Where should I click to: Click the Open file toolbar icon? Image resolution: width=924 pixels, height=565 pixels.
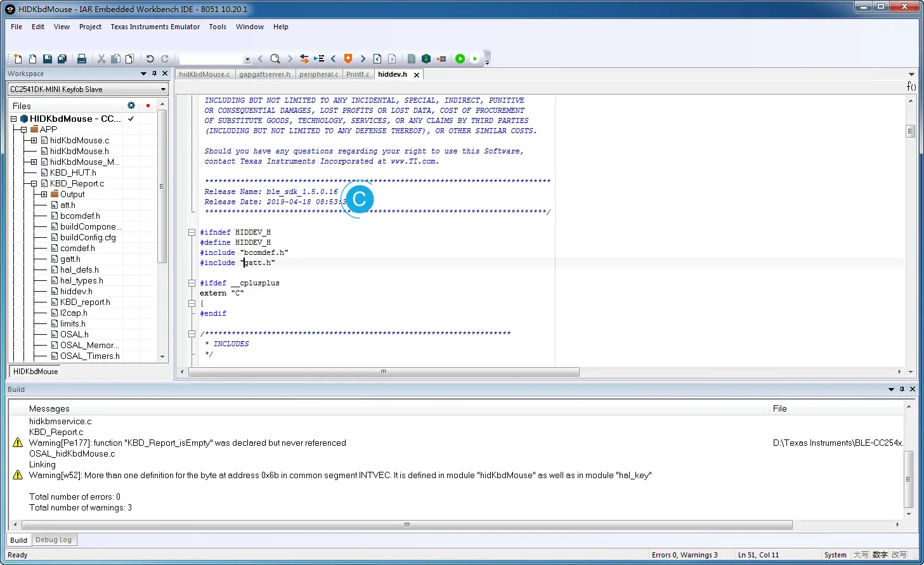click(32, 59)
